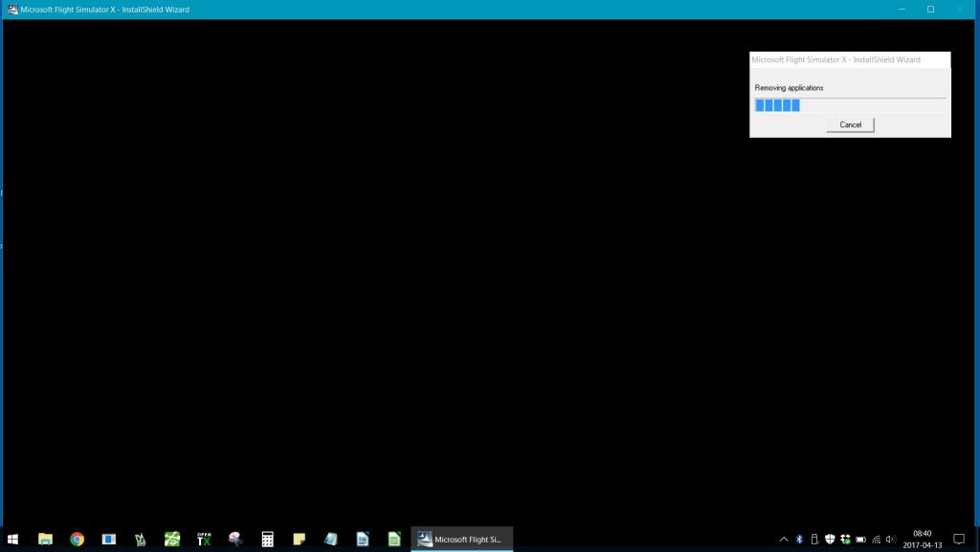Viewport: 980px width, 552px height.
Task: Open Wi-Fi network tray icon
Action: pyautogui.click(x=877, y=540)
